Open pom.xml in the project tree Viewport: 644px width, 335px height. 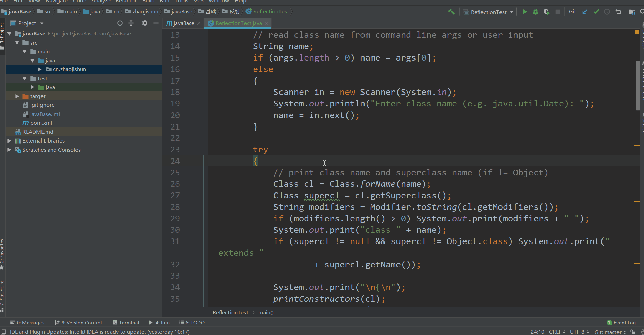pos(41,123)
